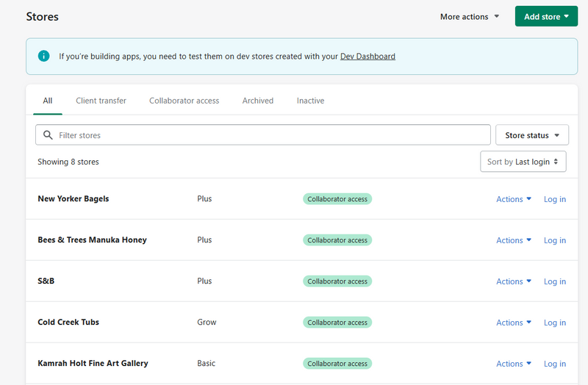
Task: Select the Collaborator access tab
Action: click(184, 101)
